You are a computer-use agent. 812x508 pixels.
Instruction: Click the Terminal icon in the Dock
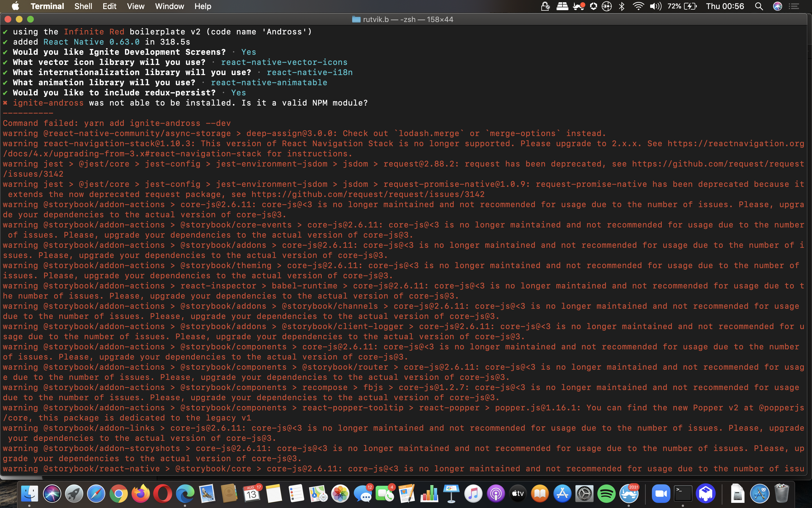pyautogui.click(x=683, y=493)
